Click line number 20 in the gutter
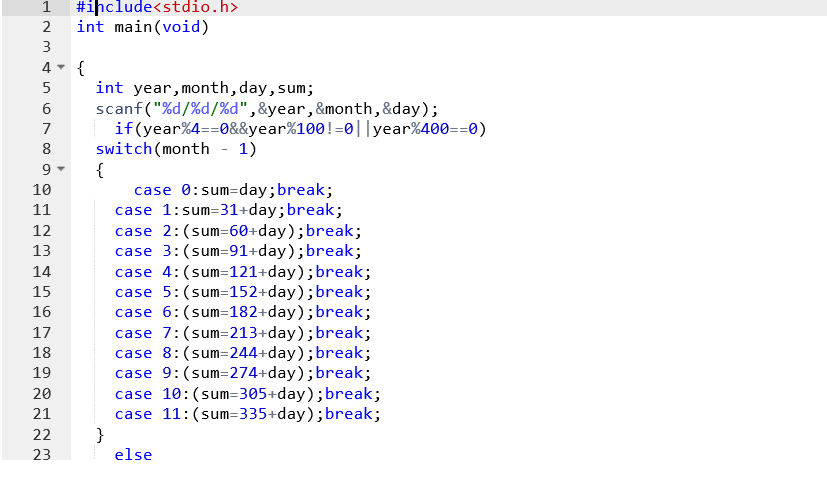827x480 pixels. click(42, 394)
